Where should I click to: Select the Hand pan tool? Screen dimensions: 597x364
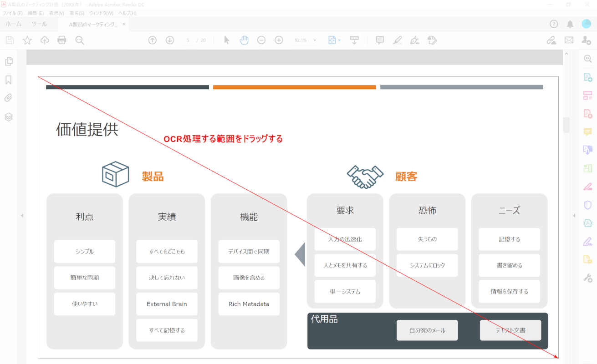pos(244,40)
